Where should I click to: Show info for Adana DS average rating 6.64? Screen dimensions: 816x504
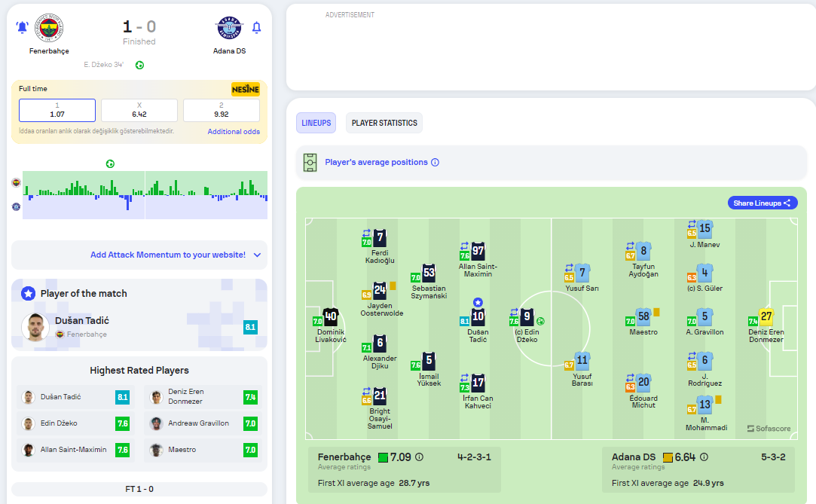point(704,457)
